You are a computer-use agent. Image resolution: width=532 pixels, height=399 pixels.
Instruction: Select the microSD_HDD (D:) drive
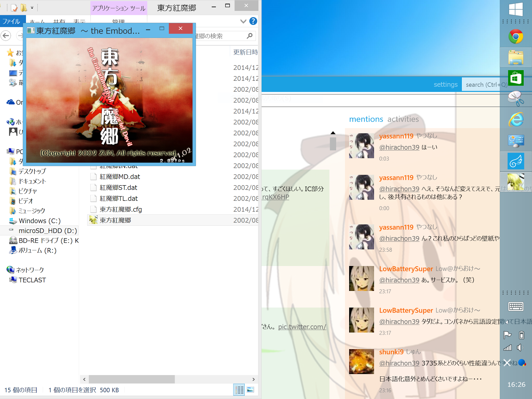[48, 231]
